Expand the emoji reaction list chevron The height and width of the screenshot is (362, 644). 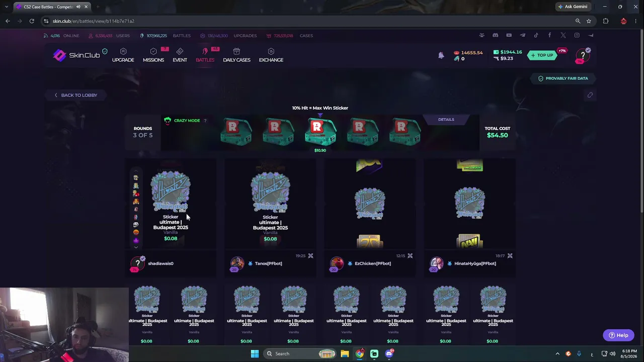[136, 247]
